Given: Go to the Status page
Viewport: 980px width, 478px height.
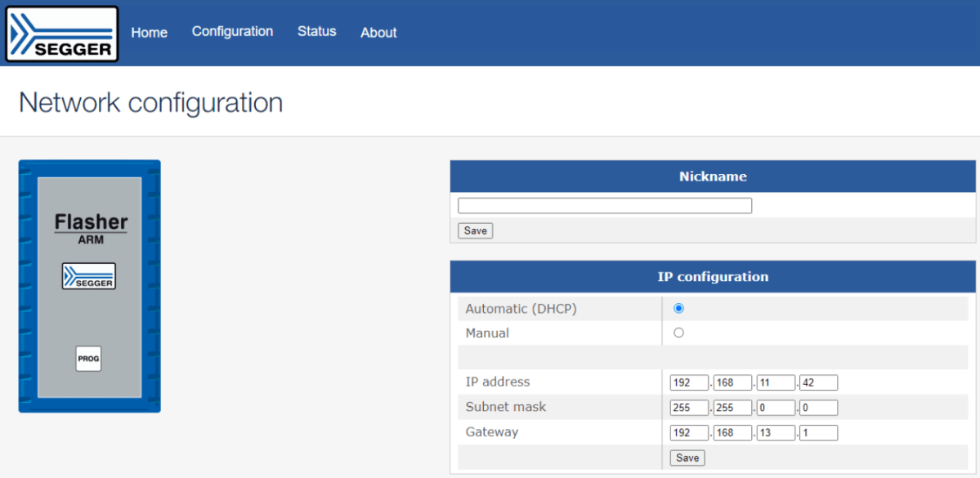Looking at the screenshot, I should coord(316,32).
